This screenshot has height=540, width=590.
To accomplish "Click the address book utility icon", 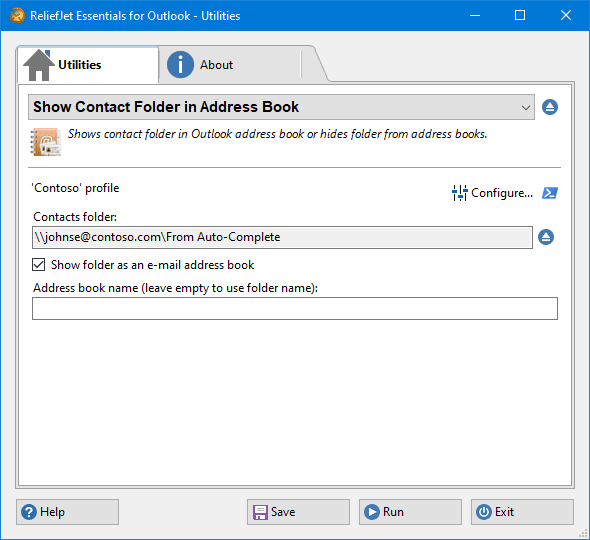I will point(46,141).
